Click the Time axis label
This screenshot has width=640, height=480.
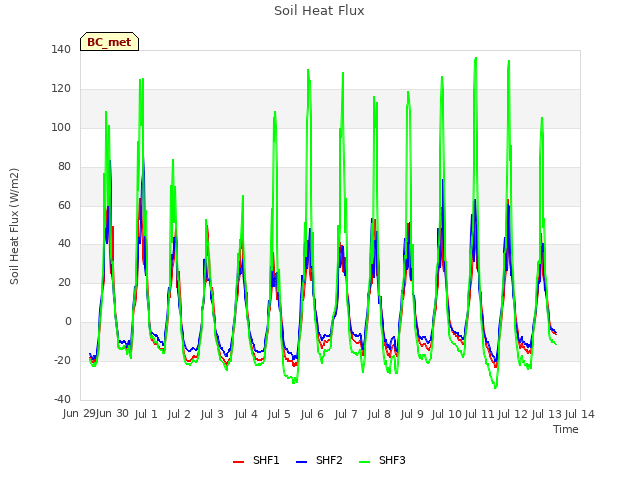[x=566, y=429]
